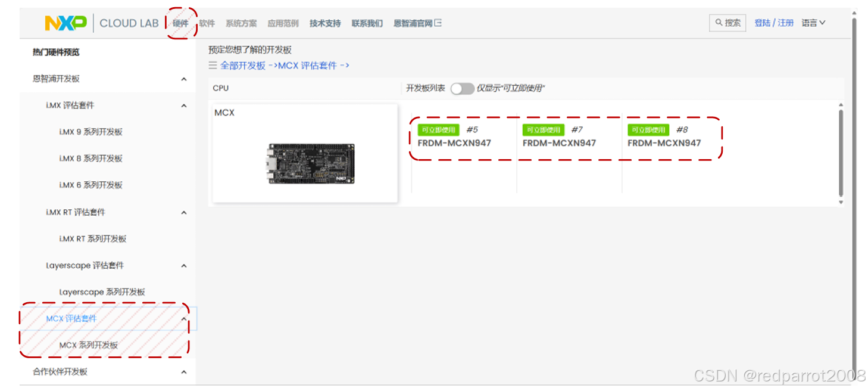Click the 可立即使用 badge on board #8
The image size is (868, 391).
tap(648, 129)
